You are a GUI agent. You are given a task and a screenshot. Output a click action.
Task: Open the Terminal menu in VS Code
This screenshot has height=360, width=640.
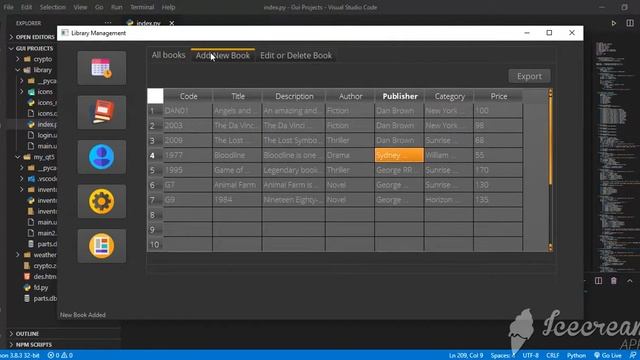(x=142, y=7)
